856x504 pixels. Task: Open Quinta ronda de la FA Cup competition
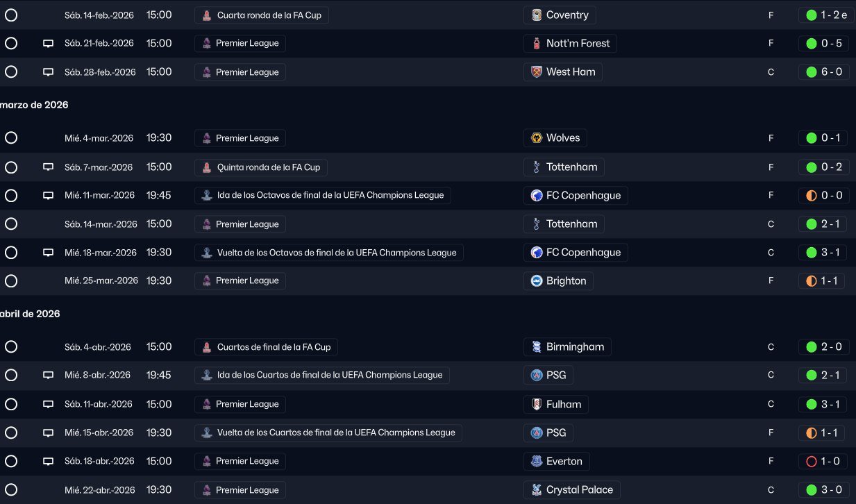pyautogui.click(x=261, y=167)
